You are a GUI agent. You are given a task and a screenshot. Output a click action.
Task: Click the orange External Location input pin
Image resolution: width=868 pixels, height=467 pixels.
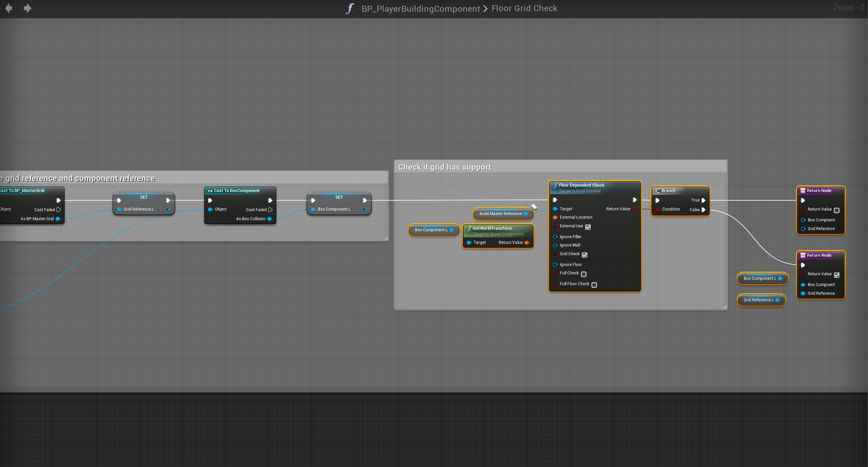(555, 217)
